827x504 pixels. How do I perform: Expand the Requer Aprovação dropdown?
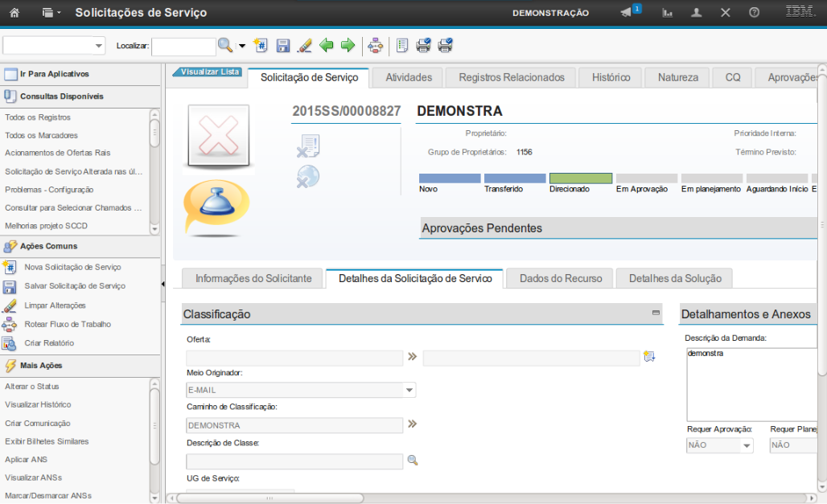(x=746, y=445)
